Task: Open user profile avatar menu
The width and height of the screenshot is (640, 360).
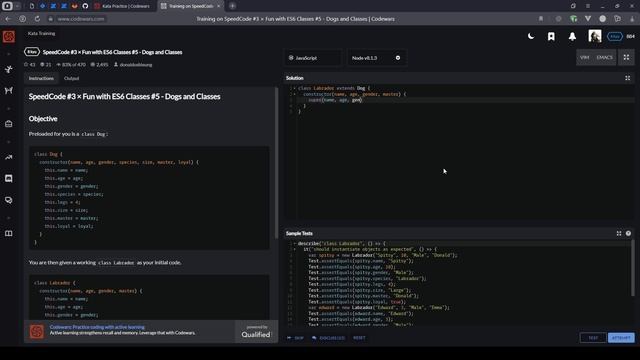Action: [x=595, y=36]
